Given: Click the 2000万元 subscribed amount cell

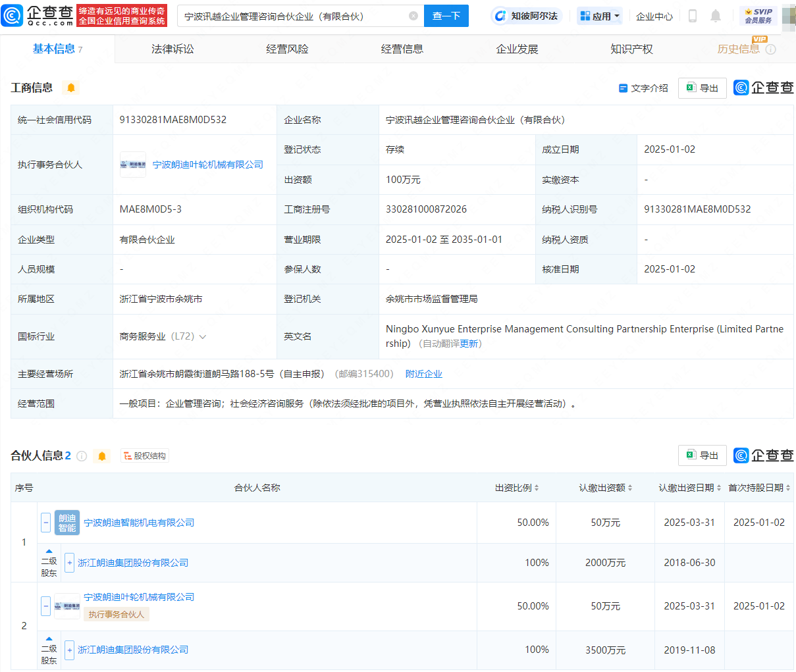Looking at the screenshot, I should pos(605,563).
